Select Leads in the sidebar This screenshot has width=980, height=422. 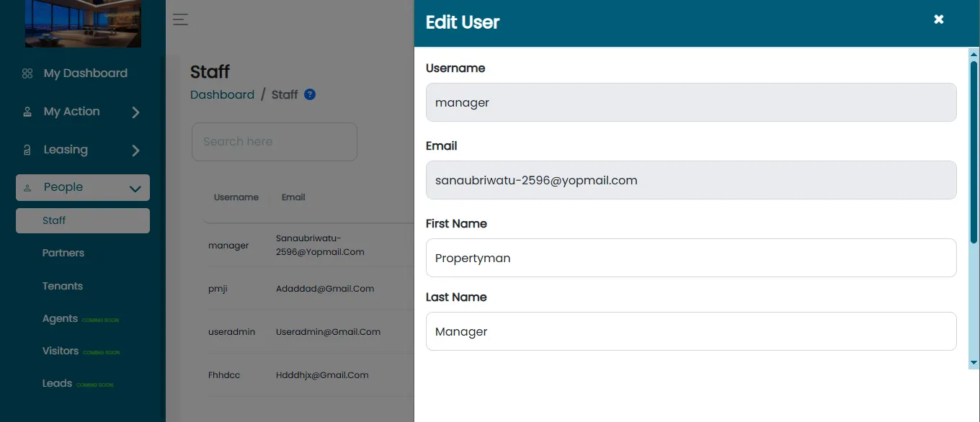click(57, 383)
